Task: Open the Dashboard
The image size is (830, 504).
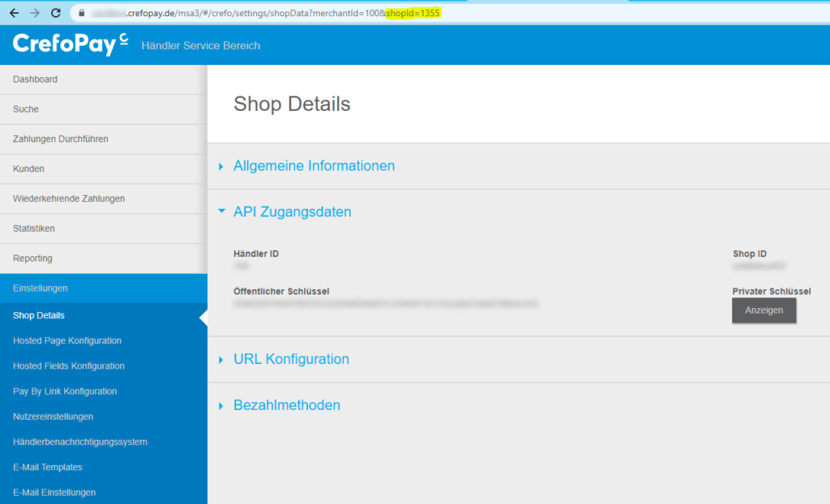Action: click(36, 79)
